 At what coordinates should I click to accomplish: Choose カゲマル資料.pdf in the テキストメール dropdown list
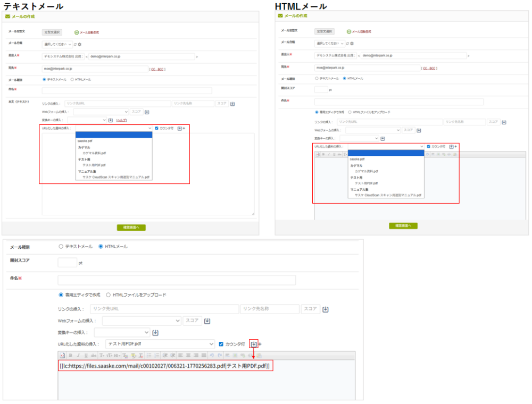tap(94, 153)
